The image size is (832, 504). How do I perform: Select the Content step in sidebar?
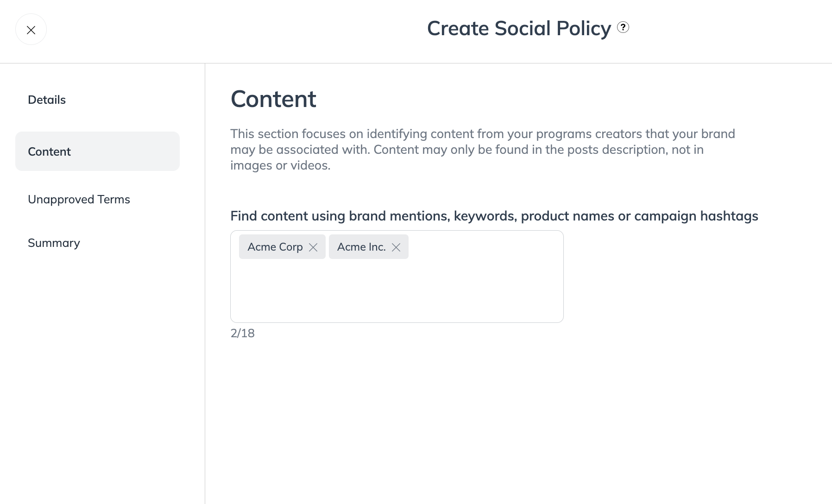click(97, 151)
